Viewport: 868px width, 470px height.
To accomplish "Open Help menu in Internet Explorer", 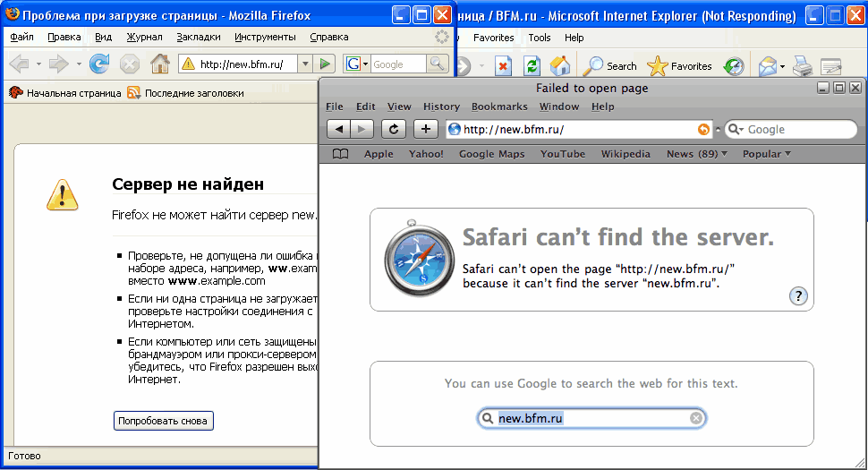I will pyautogui.click(x=574, y=38).
